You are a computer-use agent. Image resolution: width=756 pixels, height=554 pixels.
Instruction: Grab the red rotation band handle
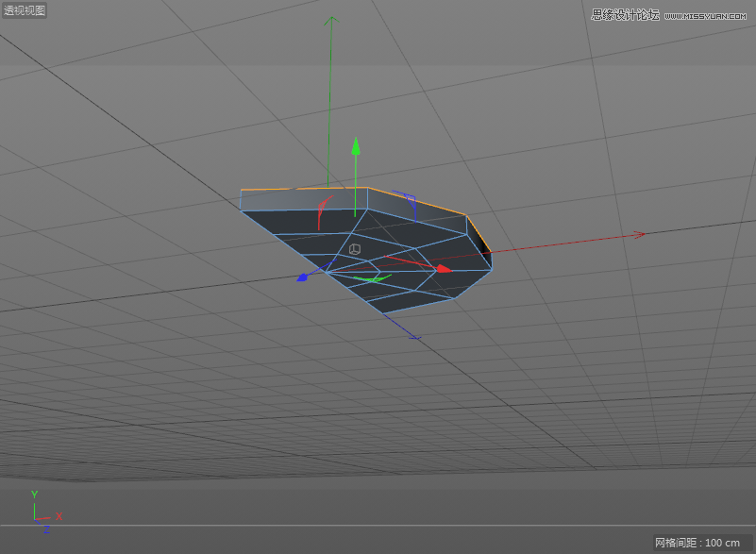(x=322, y=210)
